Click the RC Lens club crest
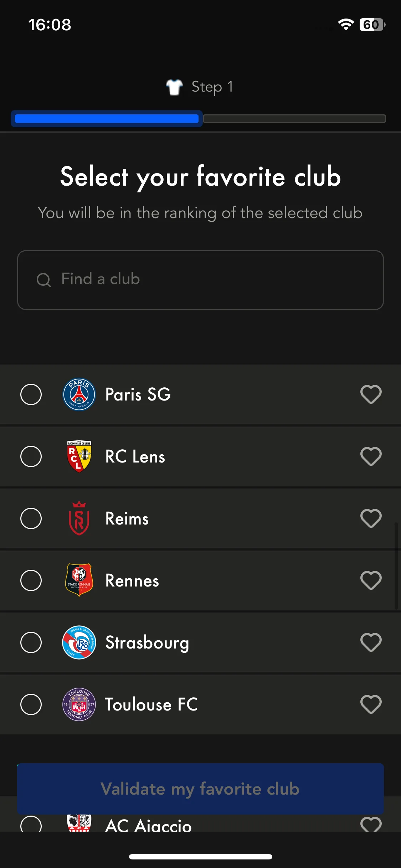The width and height of the screenshot is (401, 868). tap(79, 456)
